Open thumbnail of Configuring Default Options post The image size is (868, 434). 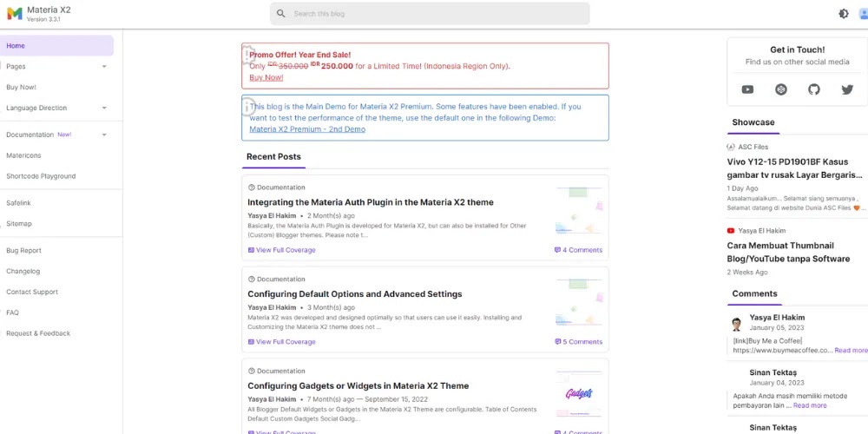(578, 303)
